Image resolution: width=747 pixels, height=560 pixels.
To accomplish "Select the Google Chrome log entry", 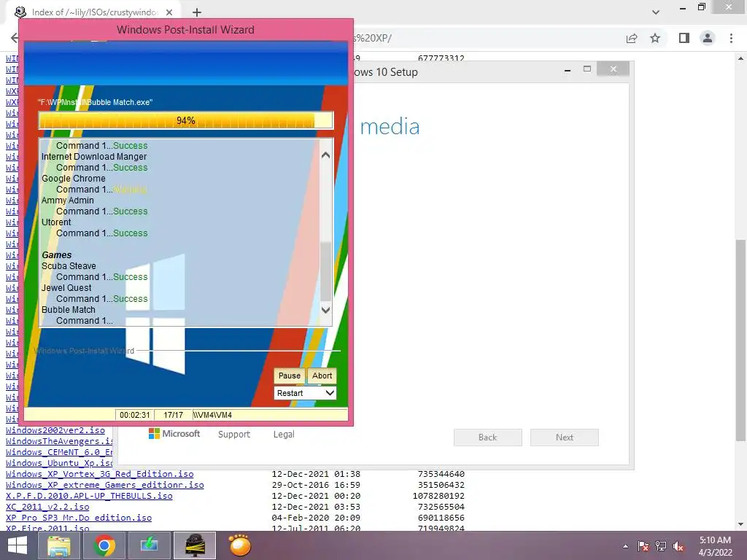I will click(74, 179).
